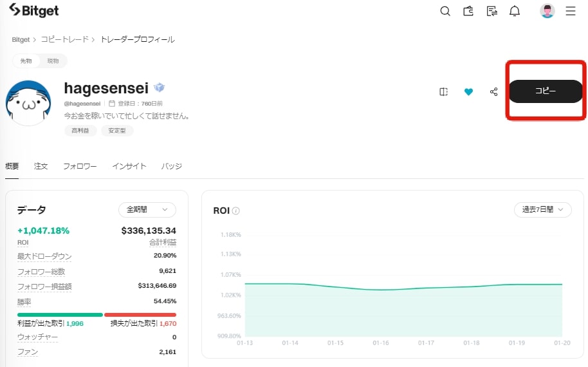This screenshot has width=588, height=367.
Task: Click the 1.18K% axis label
Action: coord(230,235)
